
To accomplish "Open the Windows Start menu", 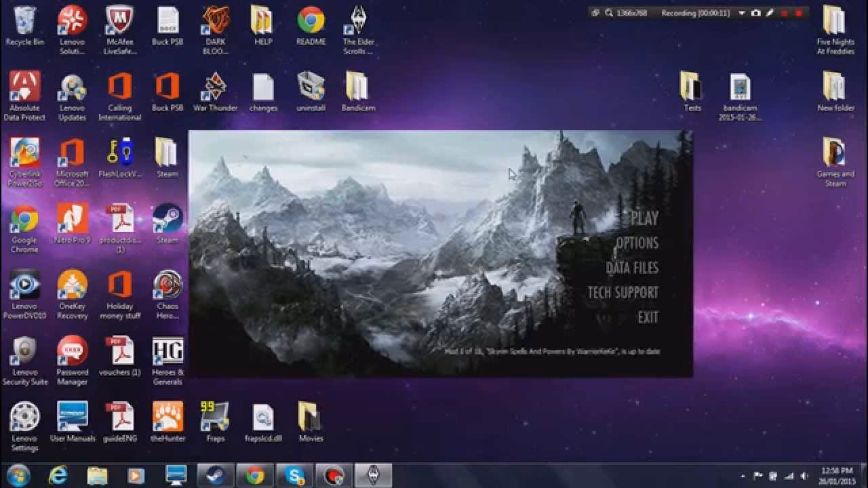I will 18,475.
